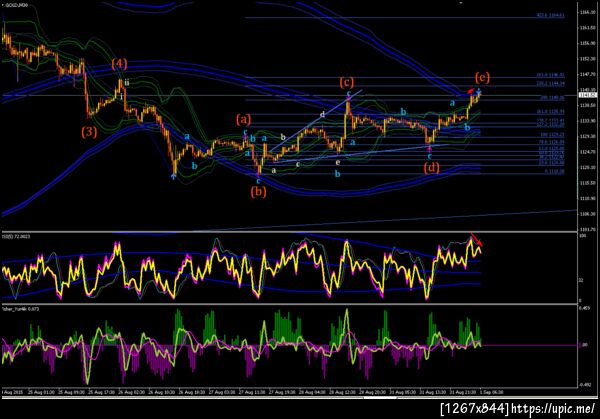
Task: Click the 1152.30 price axis label
Action: click(587, 59)
